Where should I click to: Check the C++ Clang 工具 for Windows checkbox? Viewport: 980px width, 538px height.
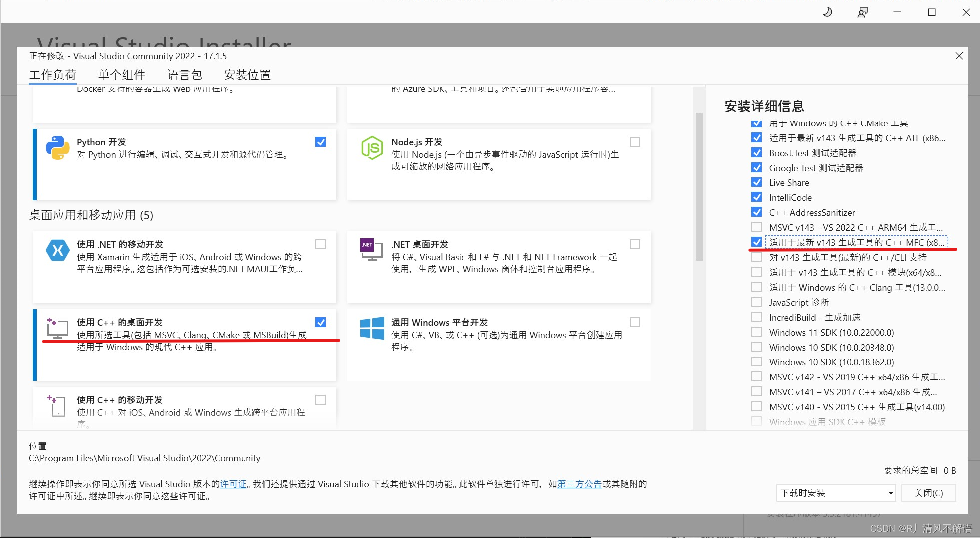coord(757,287)
